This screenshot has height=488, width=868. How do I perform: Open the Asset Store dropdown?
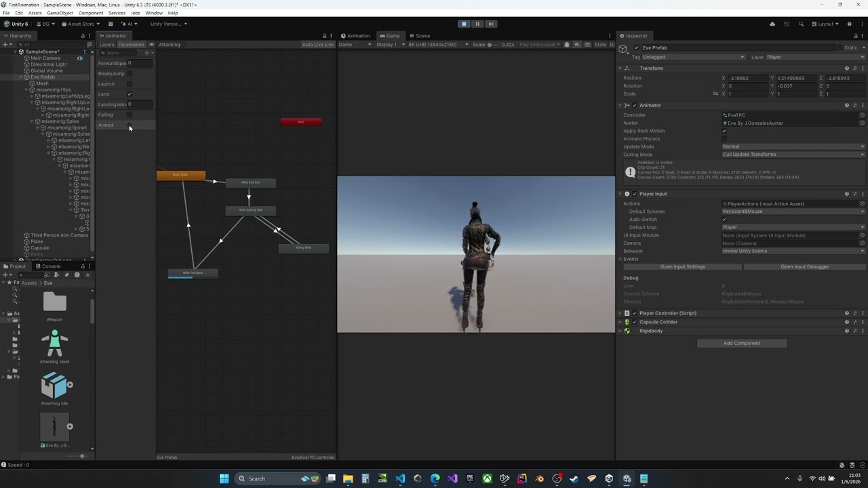pyautogui.click(x=81, y=24)
